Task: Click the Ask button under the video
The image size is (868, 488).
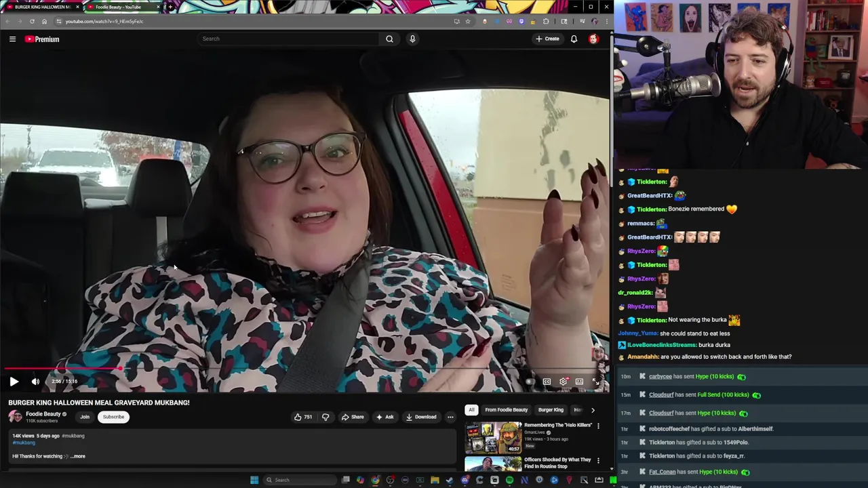Action: (x=384, y=417)
